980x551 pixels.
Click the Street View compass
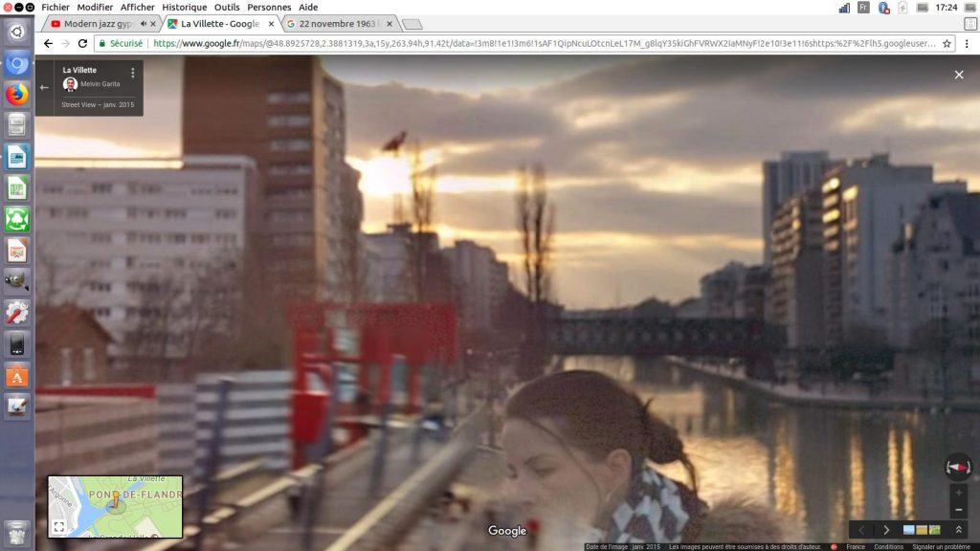(x=958, y=467)
